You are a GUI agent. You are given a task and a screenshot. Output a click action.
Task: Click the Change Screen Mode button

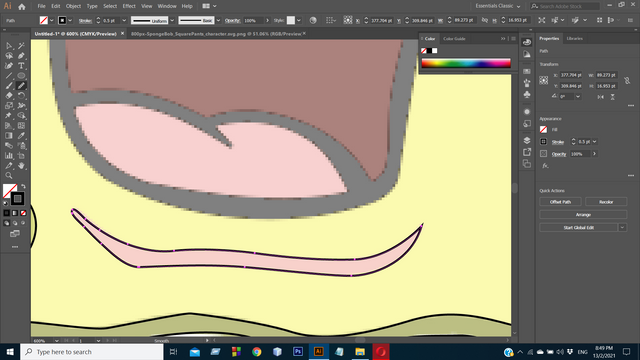click(x=15, y=234)
